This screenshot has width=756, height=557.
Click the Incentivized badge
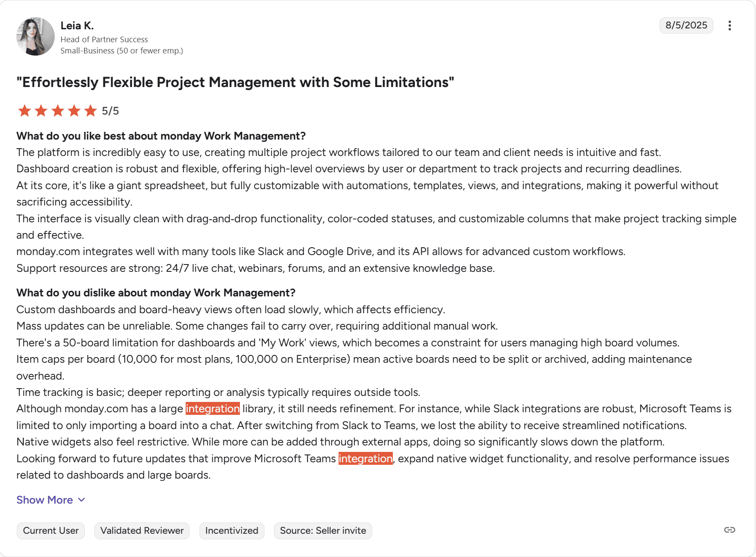232,530
